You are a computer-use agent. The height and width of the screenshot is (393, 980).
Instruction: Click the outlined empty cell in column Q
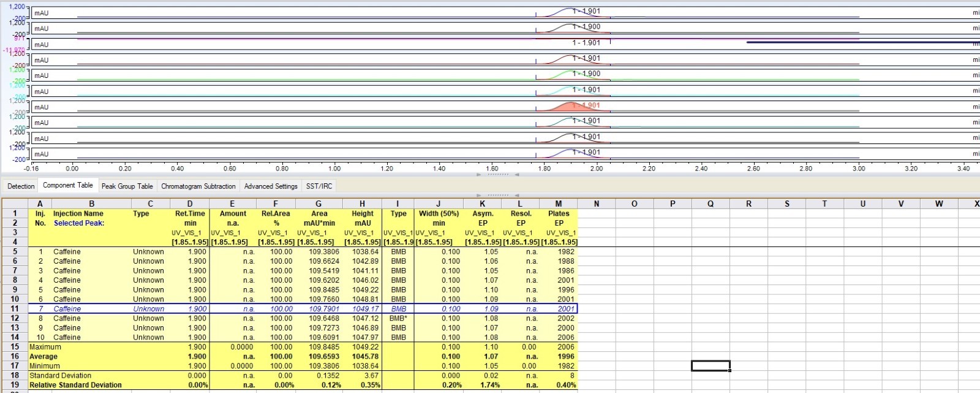(710, 366)
